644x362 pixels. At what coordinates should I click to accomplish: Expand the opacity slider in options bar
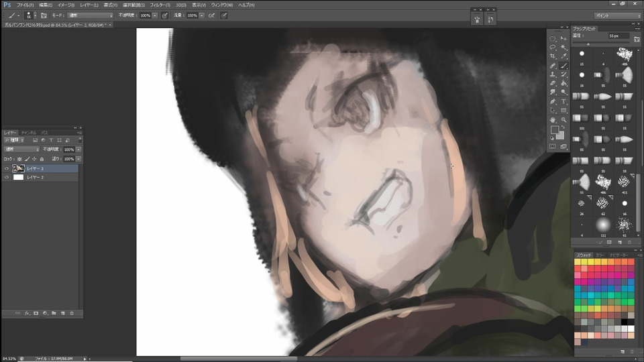point(155,15)
